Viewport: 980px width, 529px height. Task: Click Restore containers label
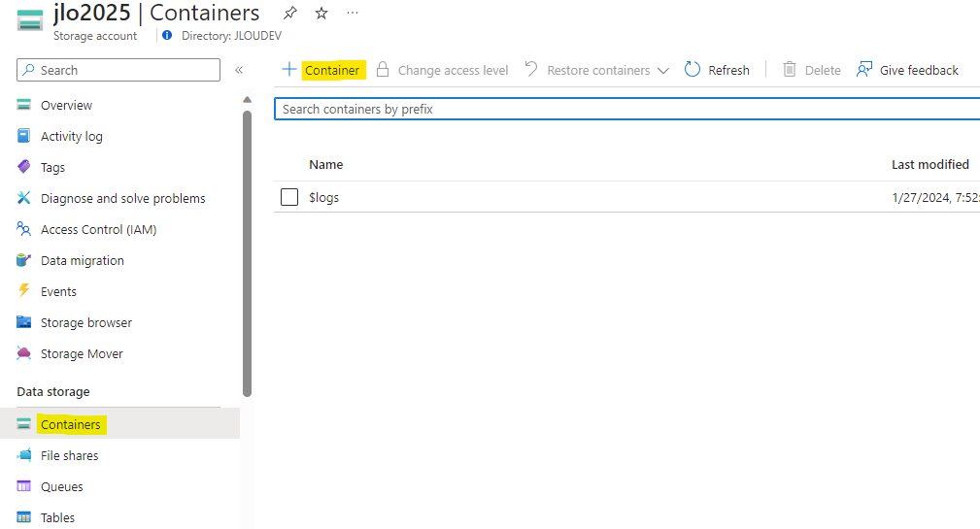click(x=598, y=71)
